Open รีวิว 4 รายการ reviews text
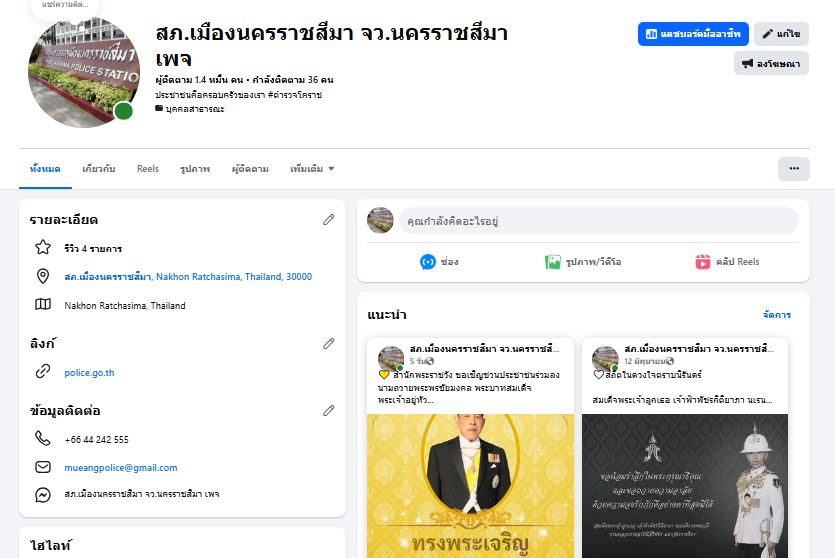 pyautogui.click(x=93, y=249)
